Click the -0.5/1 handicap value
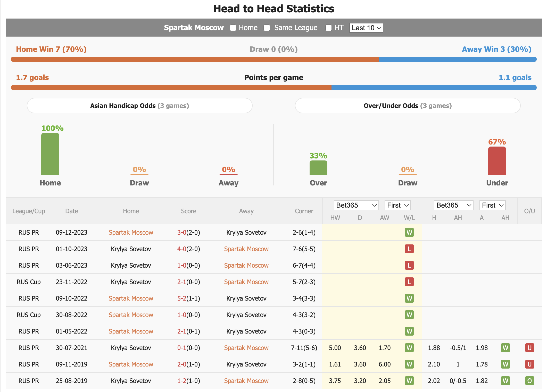The image size is (547, 392). [458, 348]
